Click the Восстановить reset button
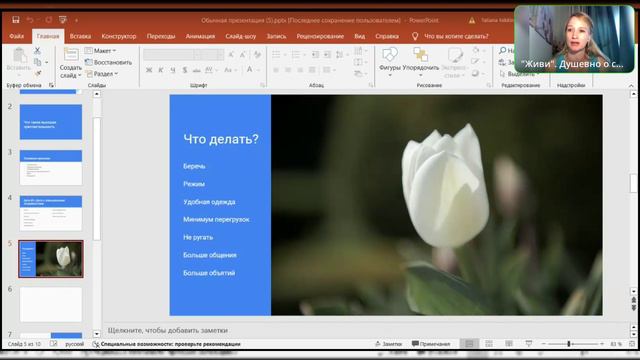Viewport: 640px width, 360px height. click(x=108, y=62)
